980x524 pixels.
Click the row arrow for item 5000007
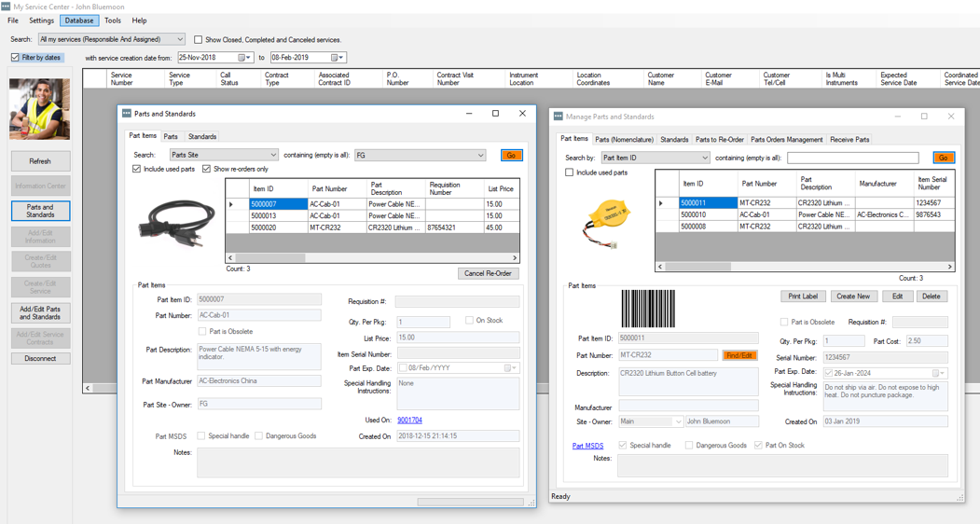(x=231, y=204)
